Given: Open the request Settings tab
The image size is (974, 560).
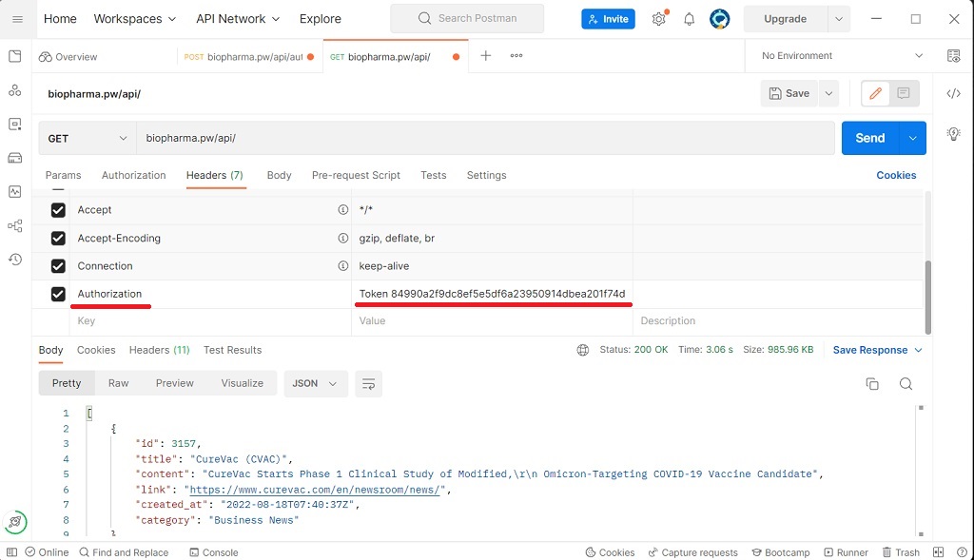Looking at the screenshot, I should point(486,175).
